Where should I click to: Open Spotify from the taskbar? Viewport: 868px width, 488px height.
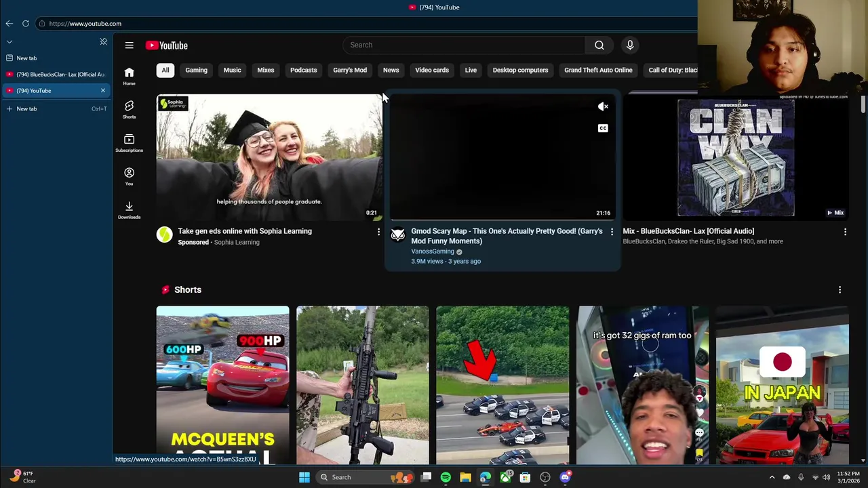[x=446, y=477]
